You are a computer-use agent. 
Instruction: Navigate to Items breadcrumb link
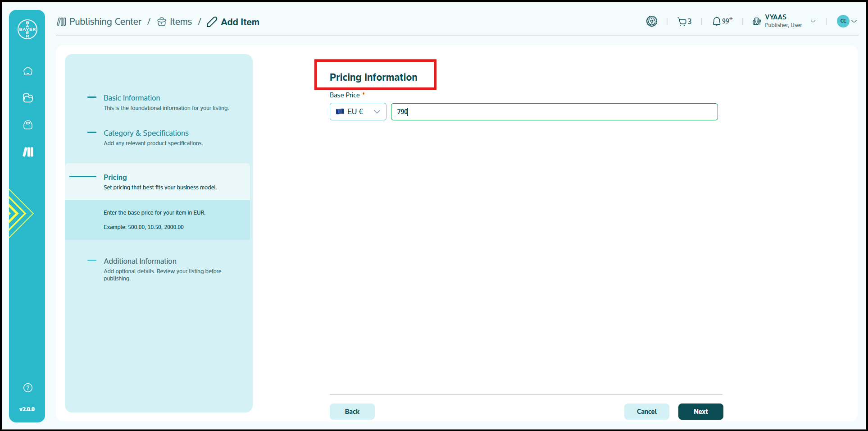click(180, 22)
